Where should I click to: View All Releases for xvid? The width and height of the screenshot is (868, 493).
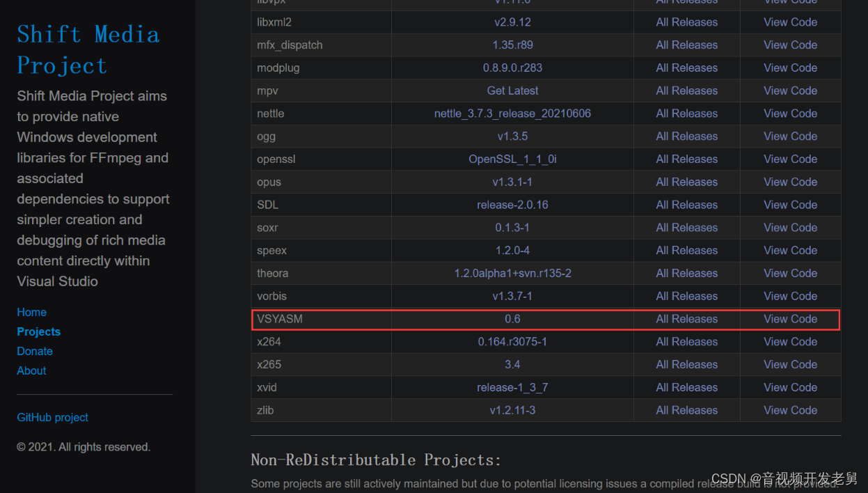coord(687,388)
